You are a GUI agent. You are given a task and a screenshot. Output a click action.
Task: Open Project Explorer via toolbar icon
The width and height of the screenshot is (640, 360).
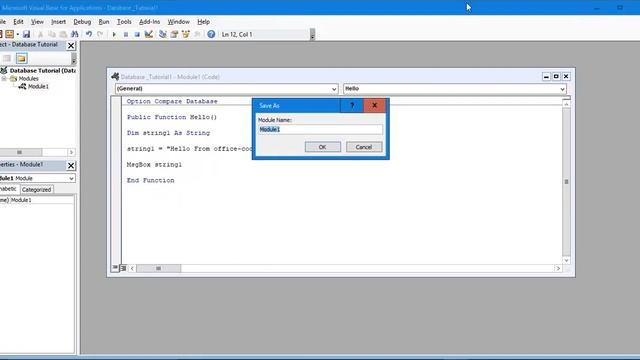163,34
